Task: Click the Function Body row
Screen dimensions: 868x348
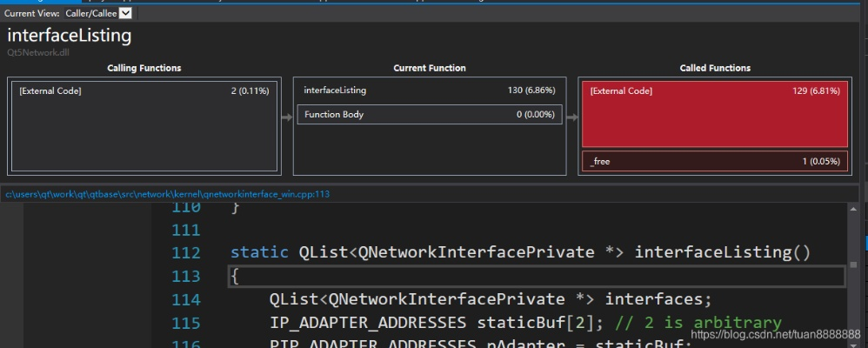Action: [334, 115]
